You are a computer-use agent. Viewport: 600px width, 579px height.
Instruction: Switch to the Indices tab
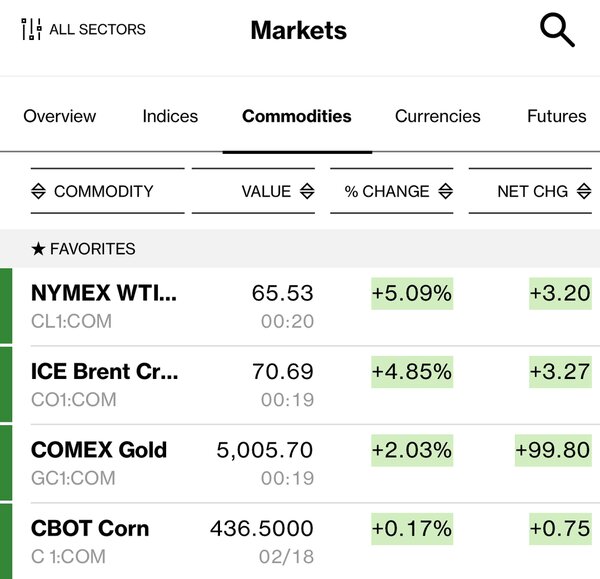[x=170, y=116]
